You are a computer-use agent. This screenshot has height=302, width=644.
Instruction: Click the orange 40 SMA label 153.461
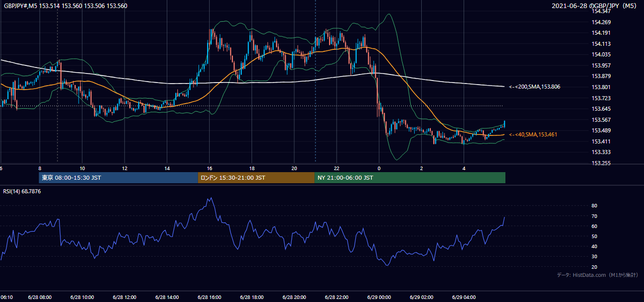533,134
